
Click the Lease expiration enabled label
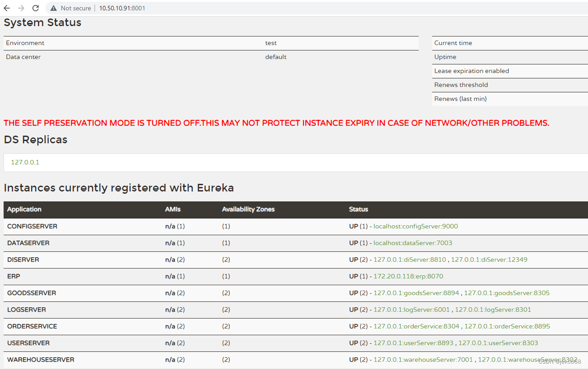pyautogui.click(x=472, y=71)
